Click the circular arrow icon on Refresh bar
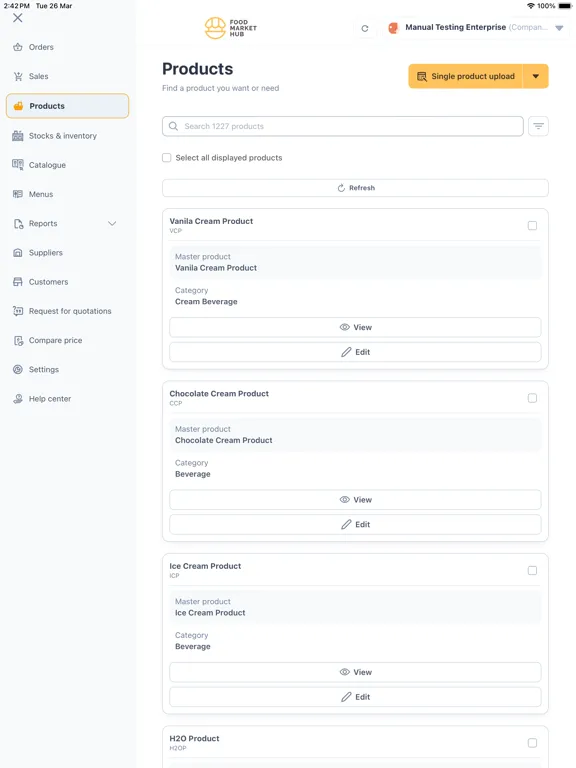Screen dimensions: 576x768 click(341, 188)
